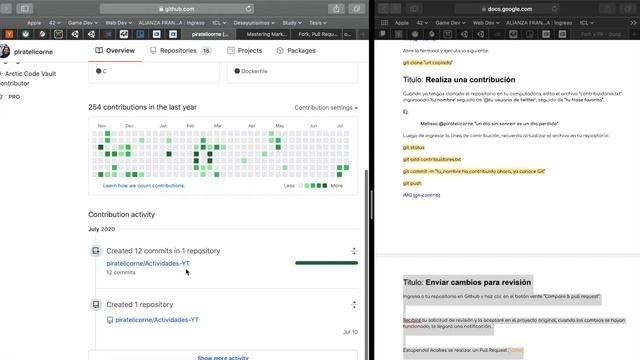The width and height of the screenshot is (640, 360).
Task: Expand the ICL bookmarks folder in the GitHub window
Action: 219,23
